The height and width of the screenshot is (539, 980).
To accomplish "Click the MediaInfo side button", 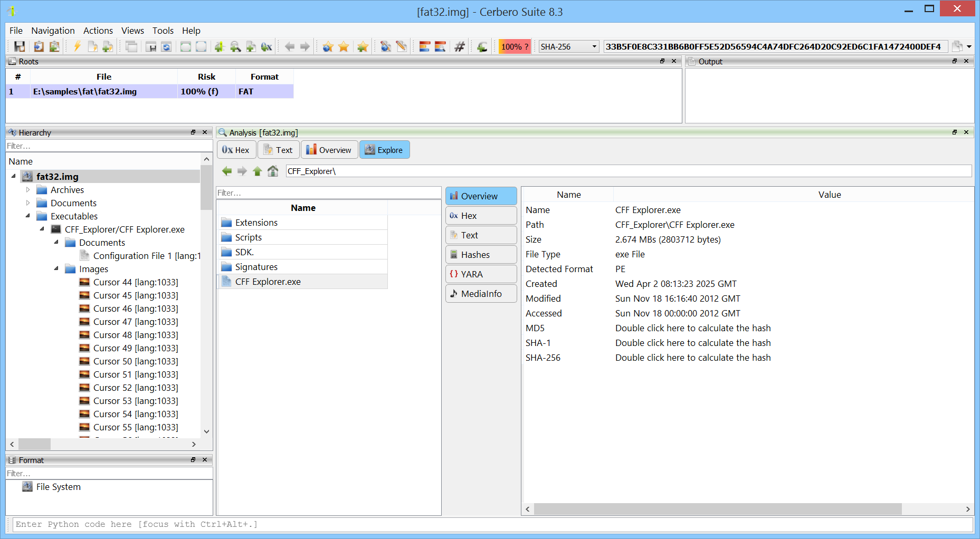I will click(x=481, y=294).
